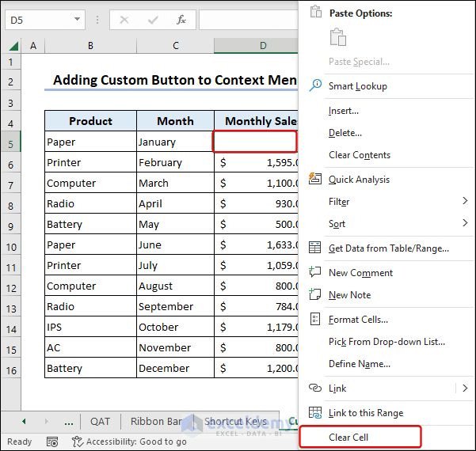The width and height of the screenshot is (476, 451).
Task: Select column C header
Action: 176,46
